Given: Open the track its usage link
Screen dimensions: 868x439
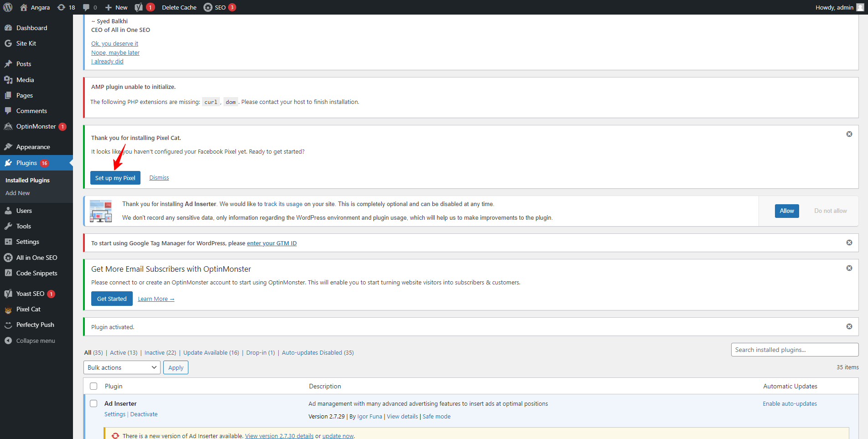Looking at the screenshot, I should pos(283,204).
